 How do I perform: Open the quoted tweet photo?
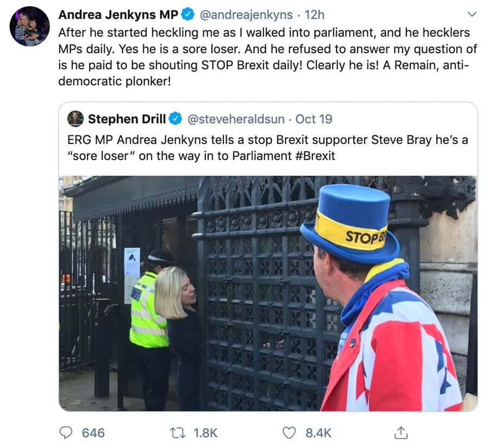click(268, 293)
